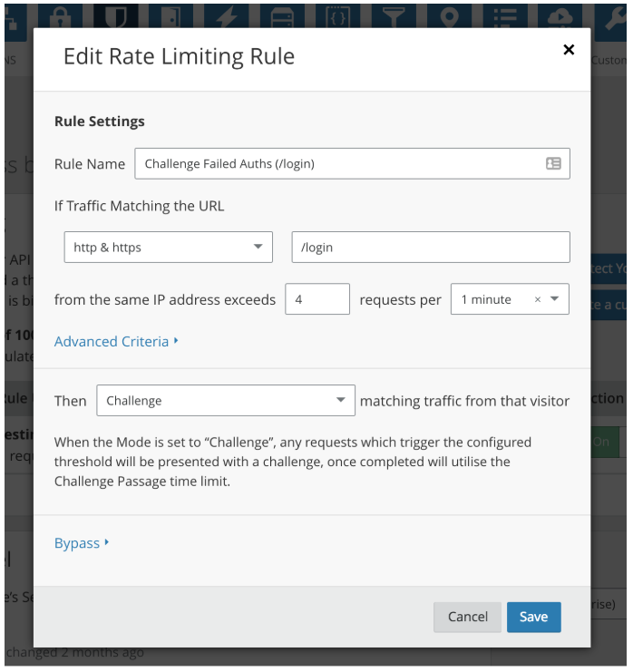633x672 pixels.
Task: Save the rate limiting rule
Action: tap(533, 617)
